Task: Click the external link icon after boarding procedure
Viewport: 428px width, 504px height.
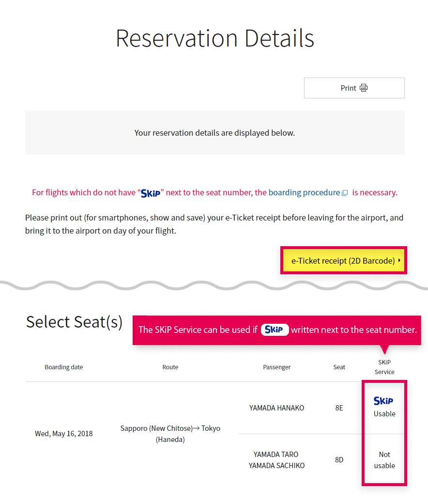Action: 345,193
